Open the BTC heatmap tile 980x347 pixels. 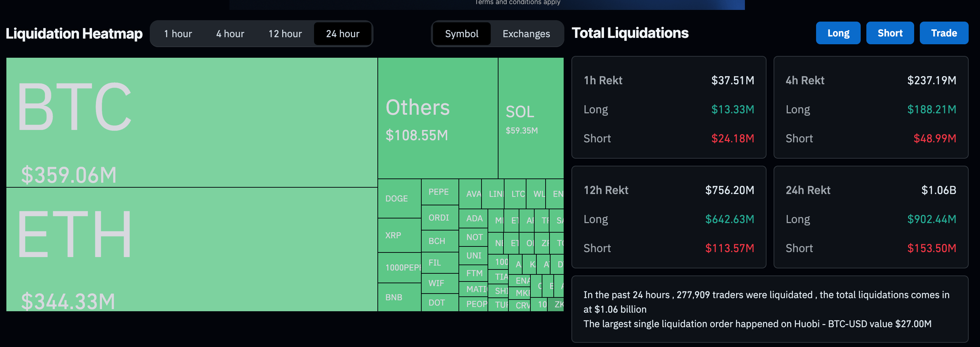[192, 122]
